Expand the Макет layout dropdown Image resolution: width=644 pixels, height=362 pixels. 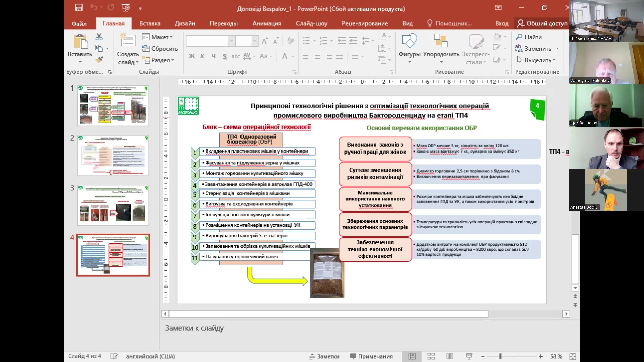coord(158,37)
